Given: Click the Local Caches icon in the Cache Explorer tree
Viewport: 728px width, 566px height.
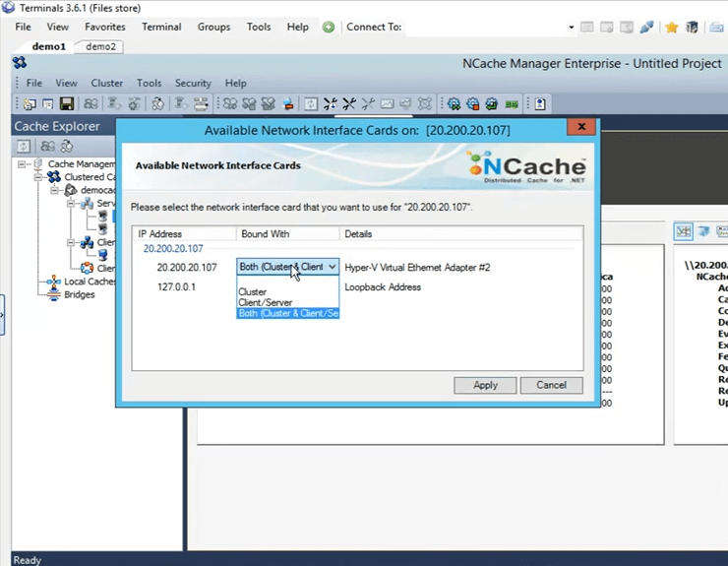Looking at the screenshot, I should (54, 282).
